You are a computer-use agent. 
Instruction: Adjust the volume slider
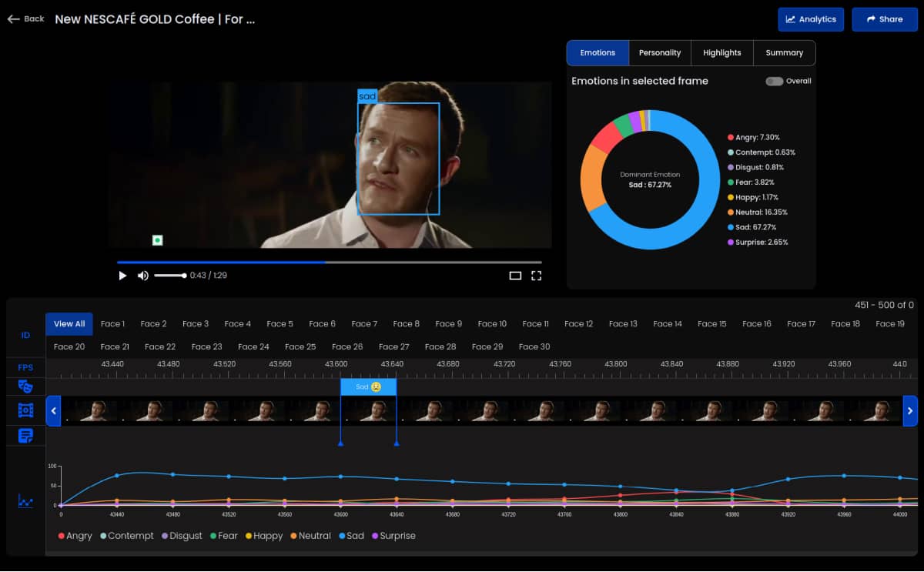click(170, 276)
